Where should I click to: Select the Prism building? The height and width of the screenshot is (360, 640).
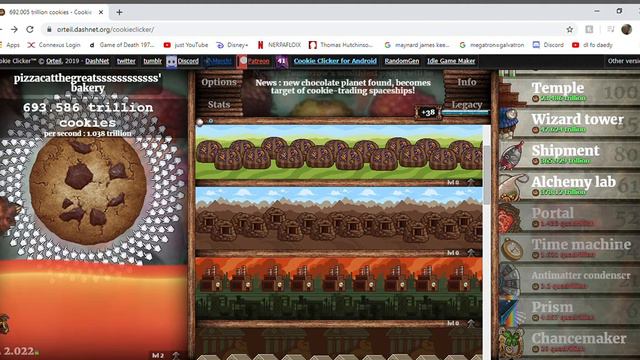pyautogui.click(x=569, y=311)
